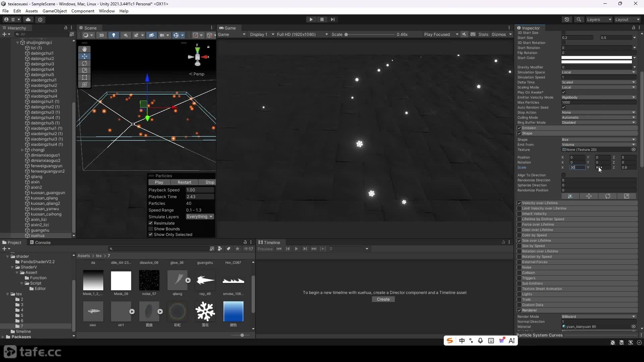Toggle 2D view mode in Scene
Image resolution: width=644 pixels, height=362 pixels.
click(x=101, y=35)
